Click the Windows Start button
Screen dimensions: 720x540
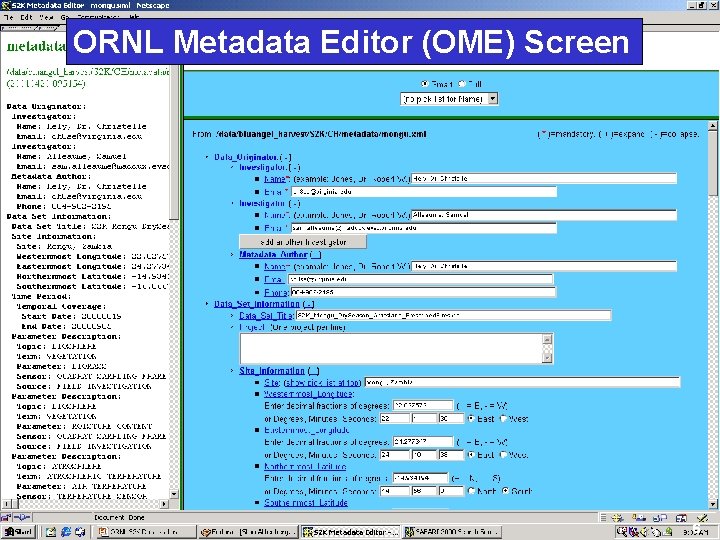(x=18, y=532)
